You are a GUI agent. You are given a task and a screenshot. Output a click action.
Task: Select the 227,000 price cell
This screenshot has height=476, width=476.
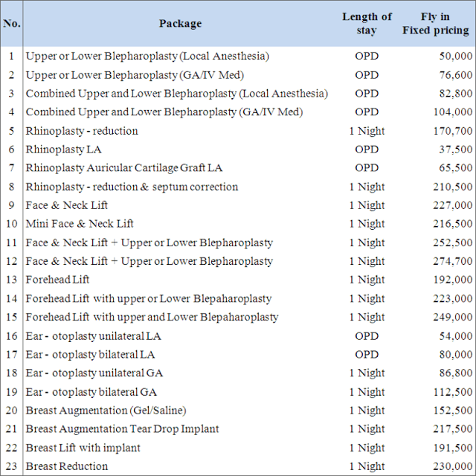[x=453, y=205]
